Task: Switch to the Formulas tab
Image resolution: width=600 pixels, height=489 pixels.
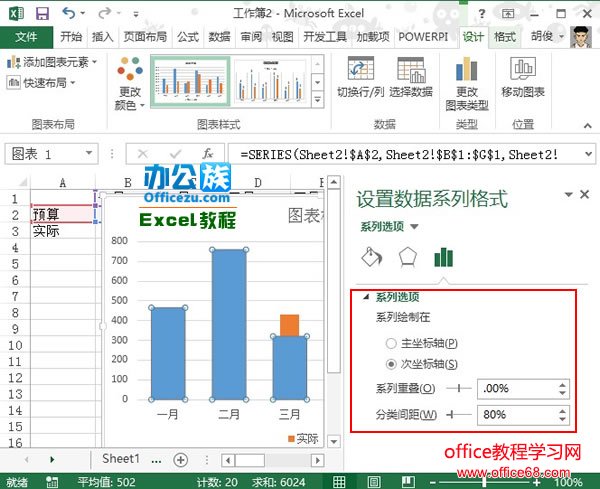Action: click(x=188, y=37)
